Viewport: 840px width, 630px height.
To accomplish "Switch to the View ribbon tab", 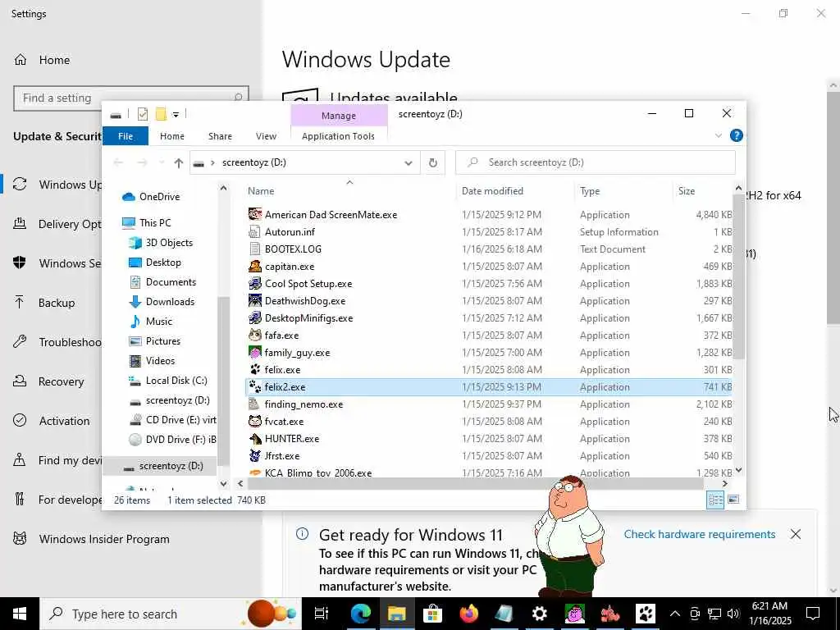I will tap(267, 136).
